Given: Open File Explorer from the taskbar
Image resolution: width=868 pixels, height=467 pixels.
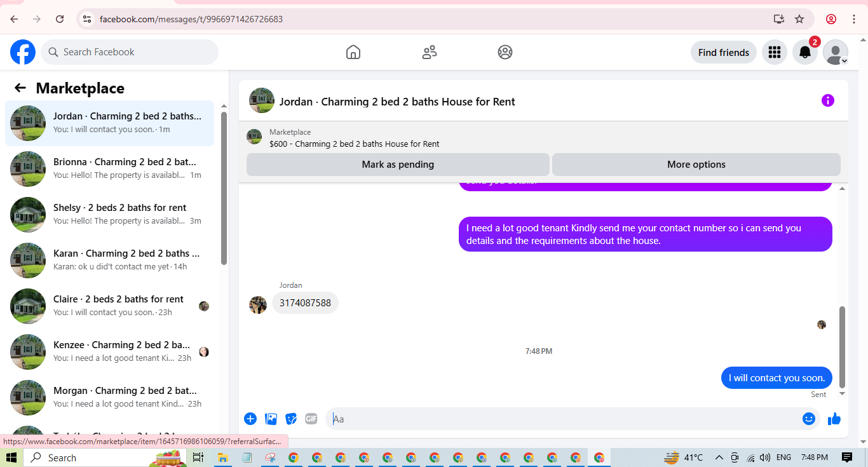Looking at the screenshot, I should [222, 457].
